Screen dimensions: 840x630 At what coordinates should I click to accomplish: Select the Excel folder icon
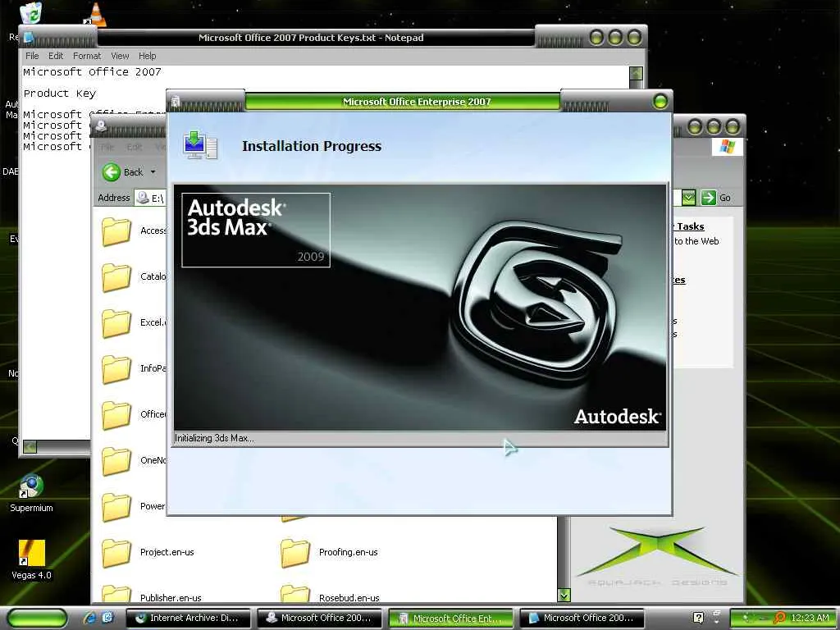coord(116,323)
